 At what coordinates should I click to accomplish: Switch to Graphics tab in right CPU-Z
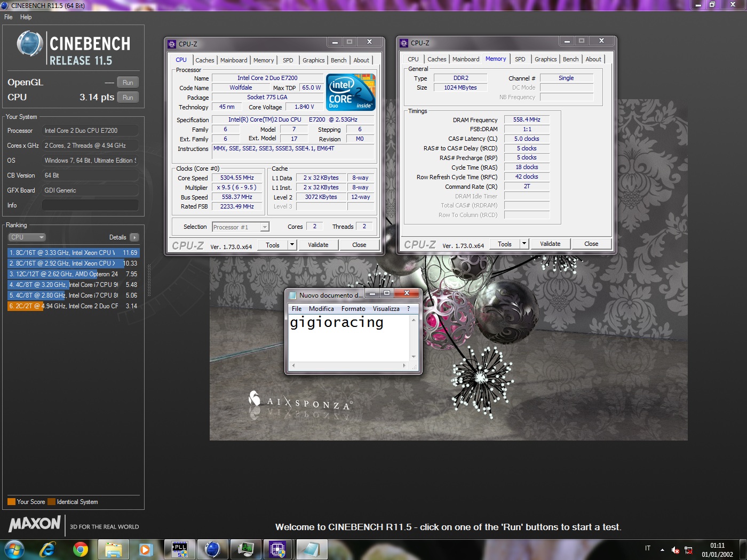(x=546, y=59)
